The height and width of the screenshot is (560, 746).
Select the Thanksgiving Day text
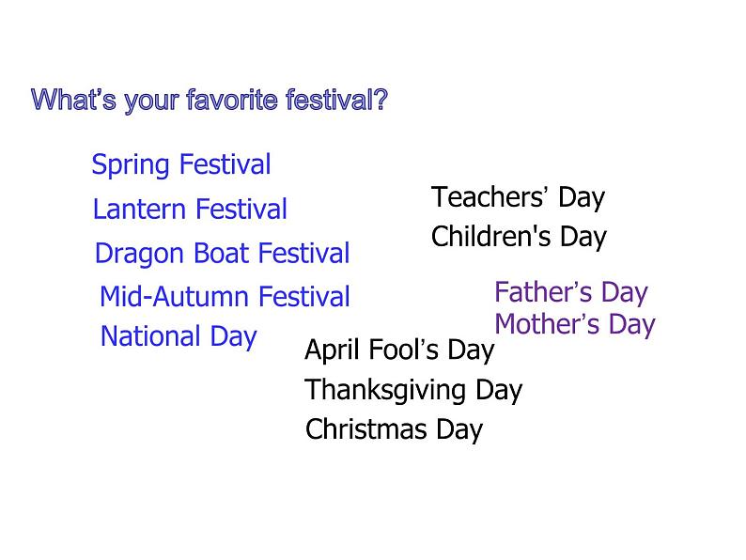pos(413,390)
